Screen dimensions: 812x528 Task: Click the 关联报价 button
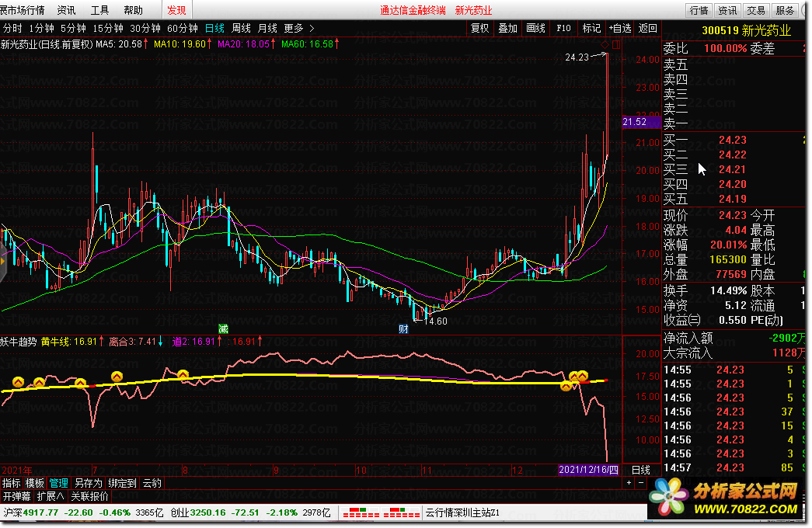click(x=89, y=496)
